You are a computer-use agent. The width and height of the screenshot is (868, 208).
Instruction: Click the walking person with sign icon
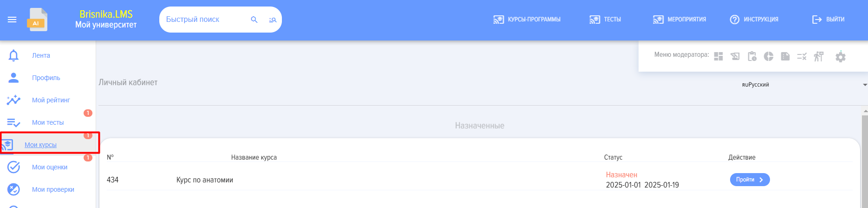[819, 56]
